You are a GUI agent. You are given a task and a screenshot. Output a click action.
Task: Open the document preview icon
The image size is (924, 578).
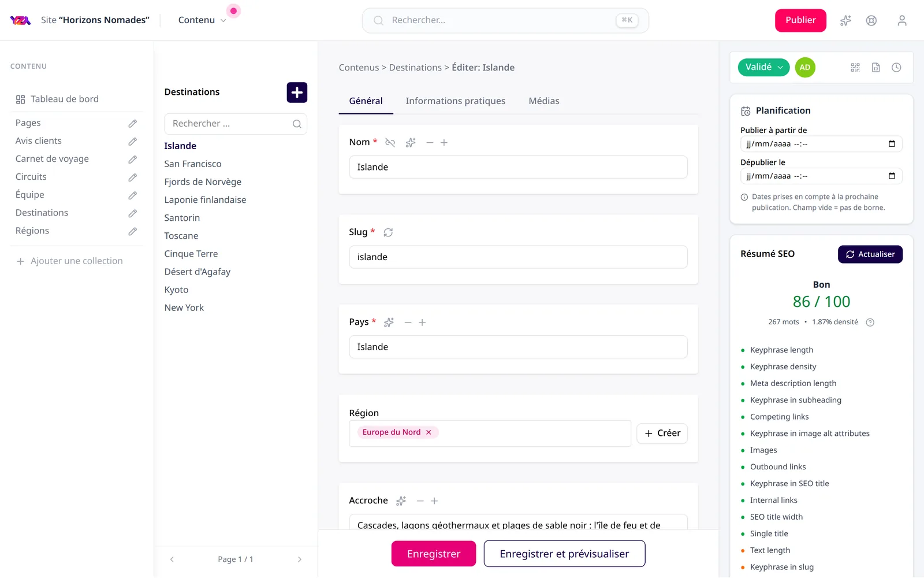click(x=876, y=68)
